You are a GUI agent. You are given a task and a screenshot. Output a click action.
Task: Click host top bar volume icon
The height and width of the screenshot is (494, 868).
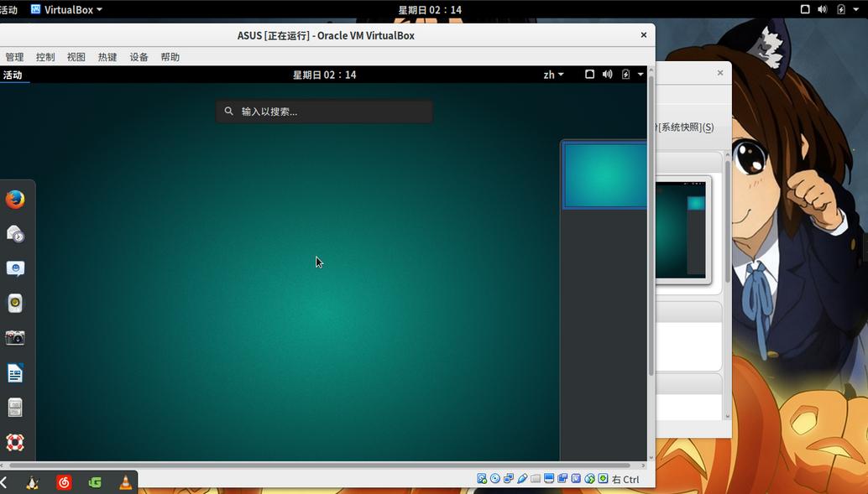click(x=823, y=9)
